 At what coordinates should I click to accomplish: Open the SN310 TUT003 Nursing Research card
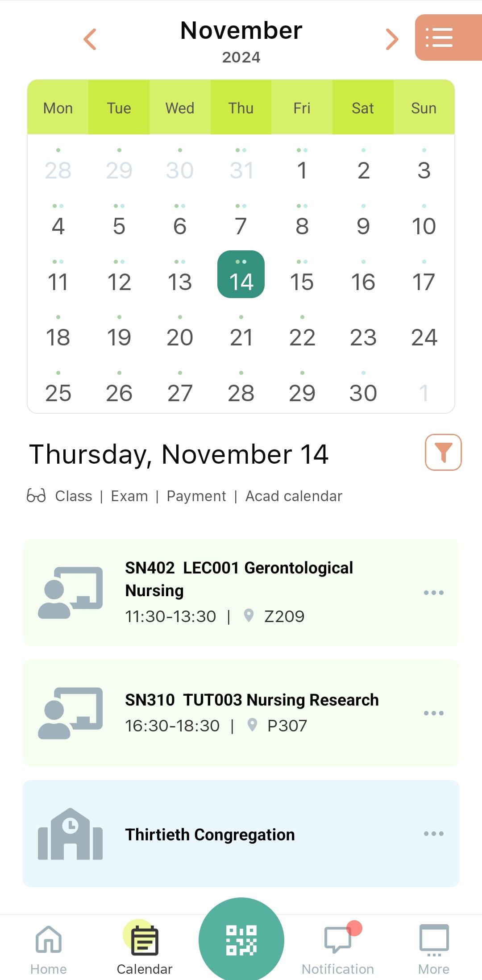241,713
